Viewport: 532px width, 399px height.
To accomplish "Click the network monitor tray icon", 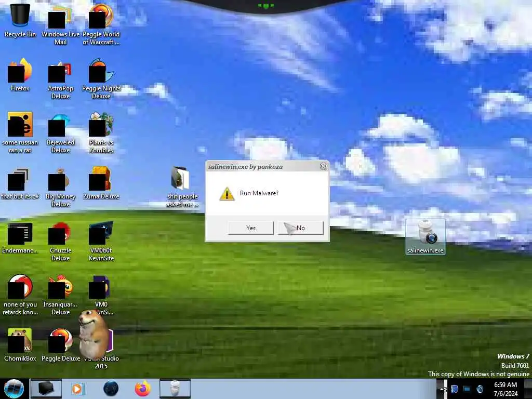I will 467,389.
